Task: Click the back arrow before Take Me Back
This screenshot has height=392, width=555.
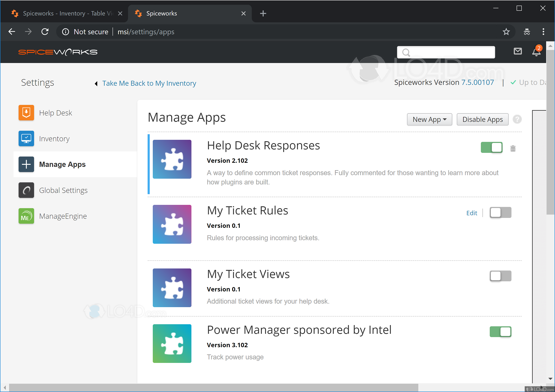Action: (96, 83)
